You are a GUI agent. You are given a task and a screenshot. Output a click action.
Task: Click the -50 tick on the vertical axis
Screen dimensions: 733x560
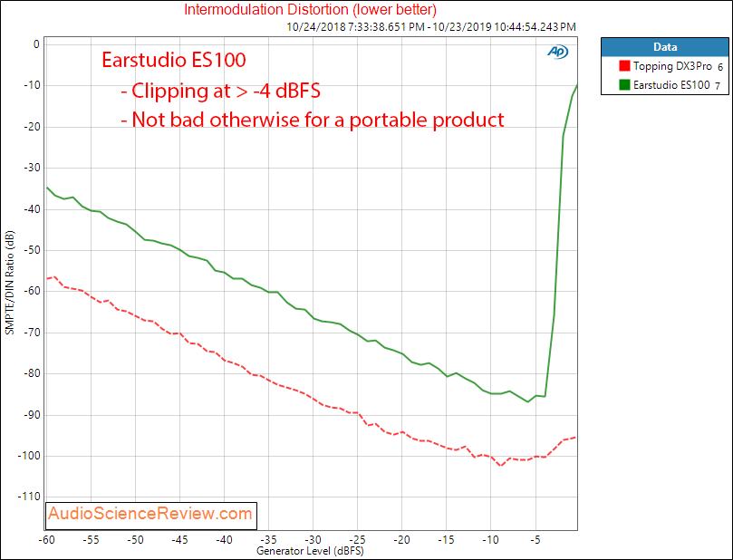coord(33,250)
